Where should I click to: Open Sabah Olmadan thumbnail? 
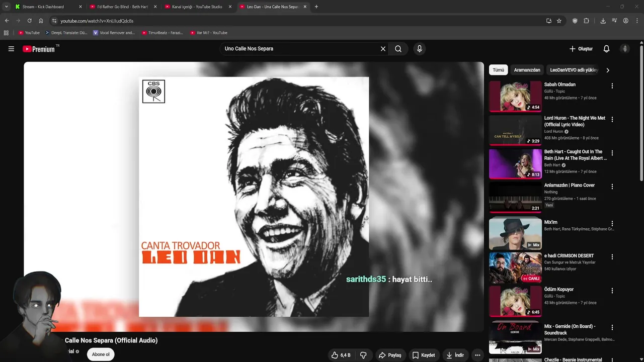click(x=515, y=97)
